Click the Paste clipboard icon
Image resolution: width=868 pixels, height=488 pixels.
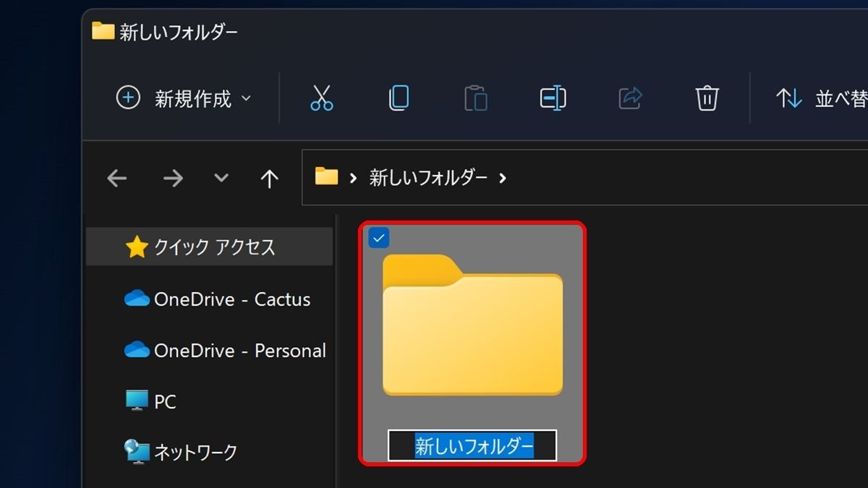point(475,98)
